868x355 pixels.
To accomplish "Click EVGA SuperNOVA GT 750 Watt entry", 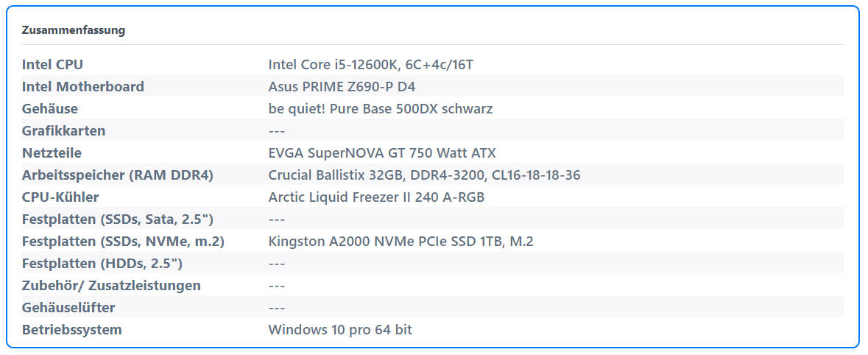I will [383, 153].
